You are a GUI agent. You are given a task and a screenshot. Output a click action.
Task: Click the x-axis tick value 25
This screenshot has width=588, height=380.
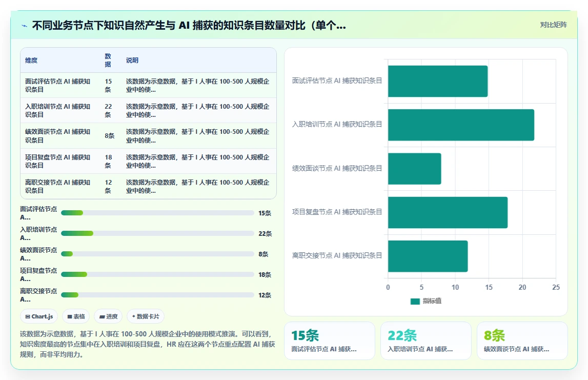pos(556,287)
